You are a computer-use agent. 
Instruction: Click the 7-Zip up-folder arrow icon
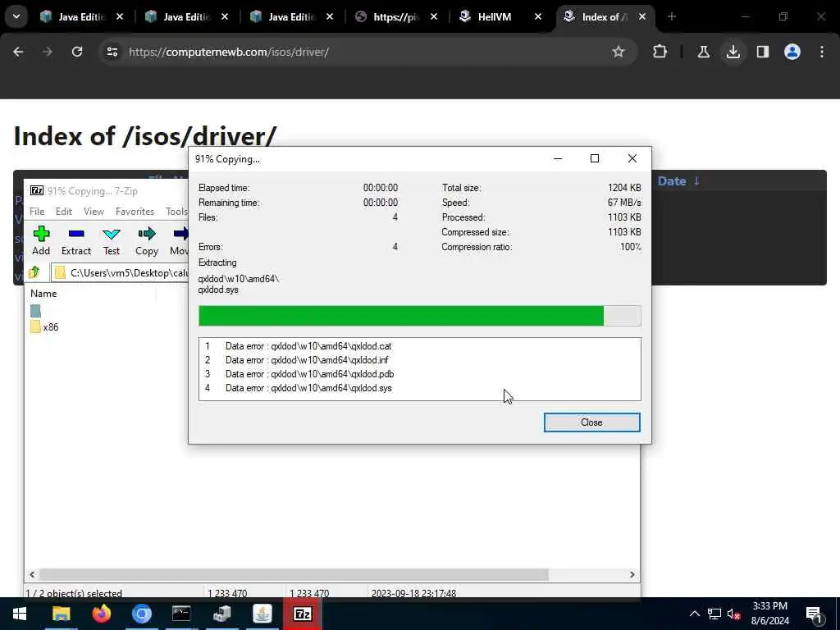click(34, 272)
